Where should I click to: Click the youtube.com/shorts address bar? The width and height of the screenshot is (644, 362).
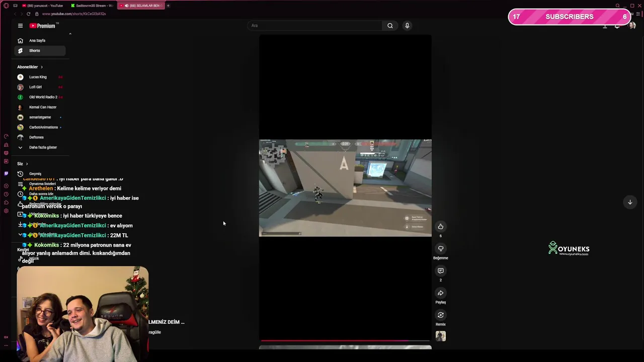(73, 14)
